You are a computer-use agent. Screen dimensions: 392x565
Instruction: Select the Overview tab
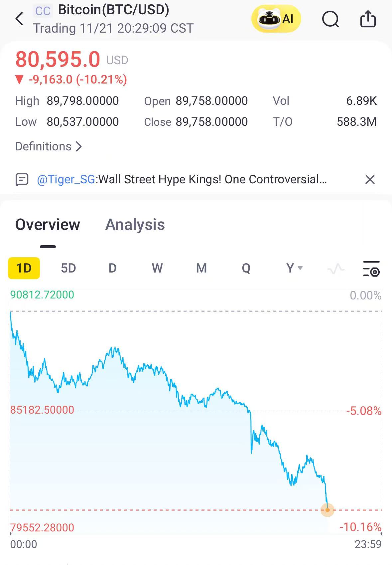pyautogui.click(x=48, y=225)
